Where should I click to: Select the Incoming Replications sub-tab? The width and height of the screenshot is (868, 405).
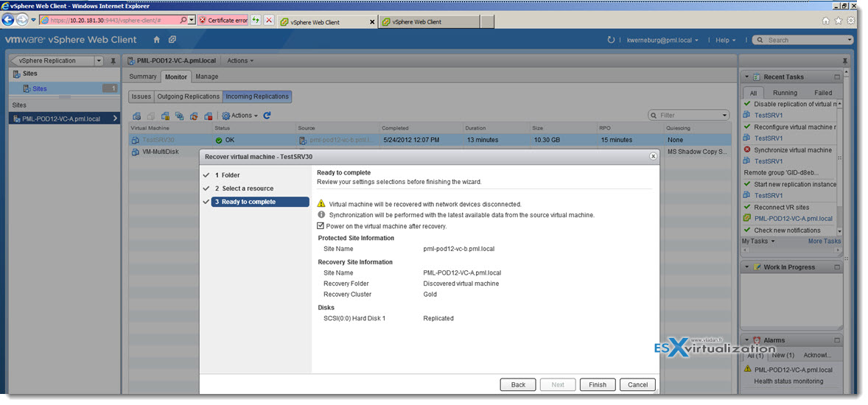[257, 96]
